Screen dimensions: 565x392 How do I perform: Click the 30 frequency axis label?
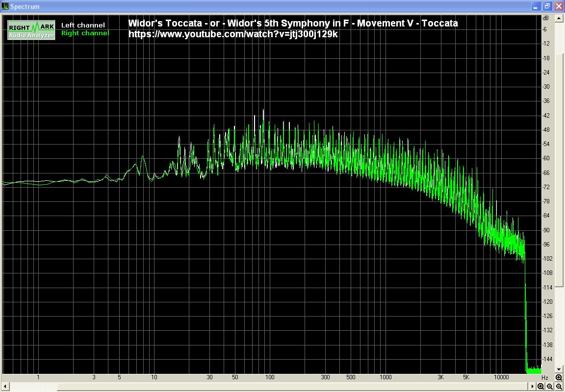tap(210, 377)
